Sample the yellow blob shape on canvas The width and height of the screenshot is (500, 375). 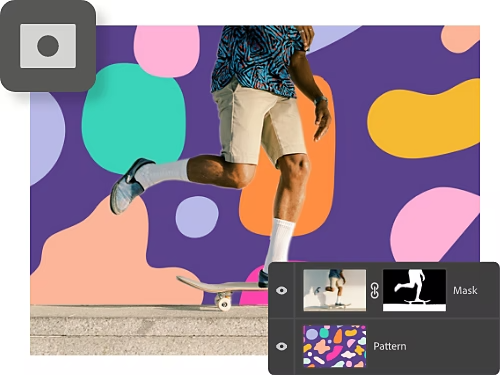pos(423,120)
